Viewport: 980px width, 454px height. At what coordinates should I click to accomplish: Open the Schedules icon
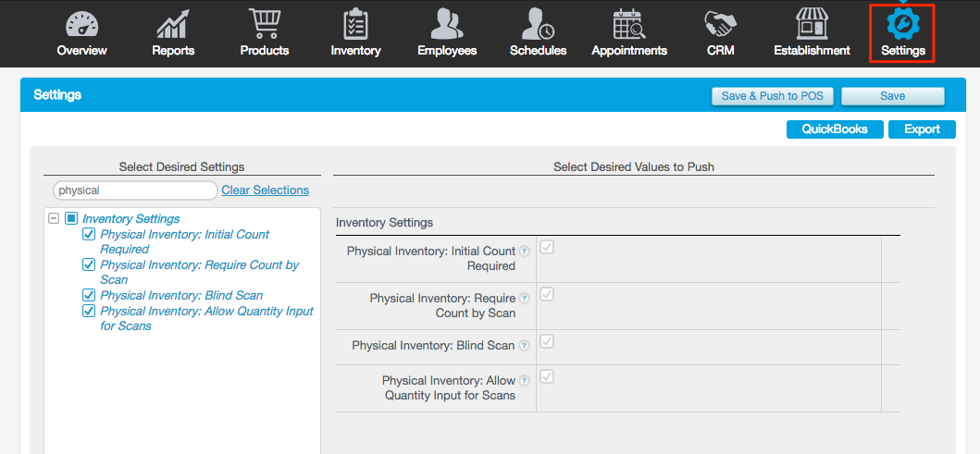click(x=538, y=25)
